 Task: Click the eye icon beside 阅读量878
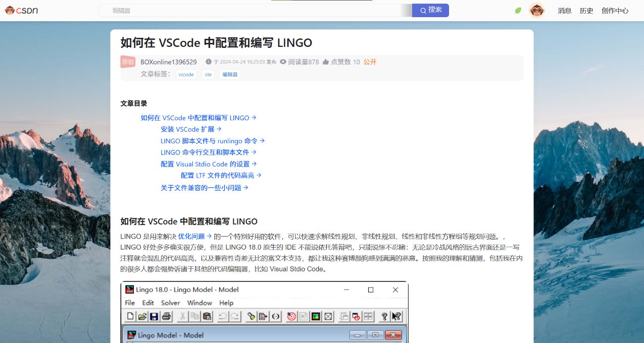tap(283, 62)
